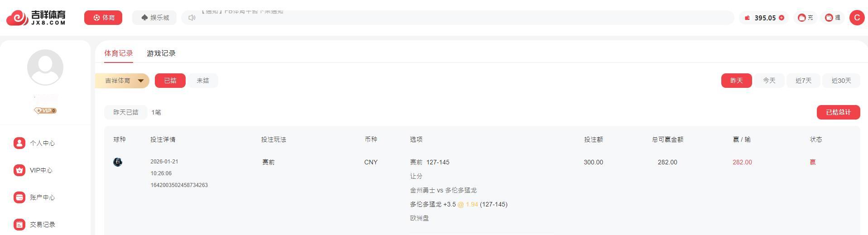Click the red C account avatar
This screenshot has width=868, height=235.
(856, 18)
